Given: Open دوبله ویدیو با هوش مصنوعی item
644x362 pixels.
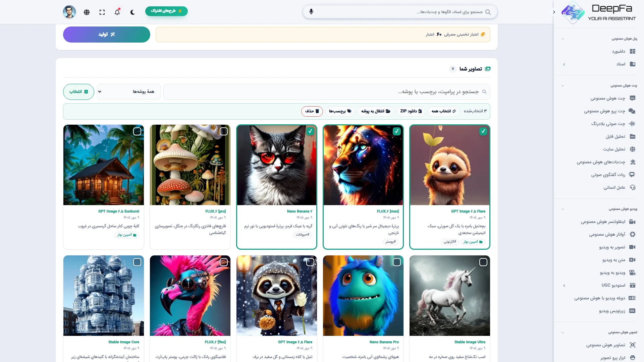Looking at the screenshot, I should (x=604, y=298).
